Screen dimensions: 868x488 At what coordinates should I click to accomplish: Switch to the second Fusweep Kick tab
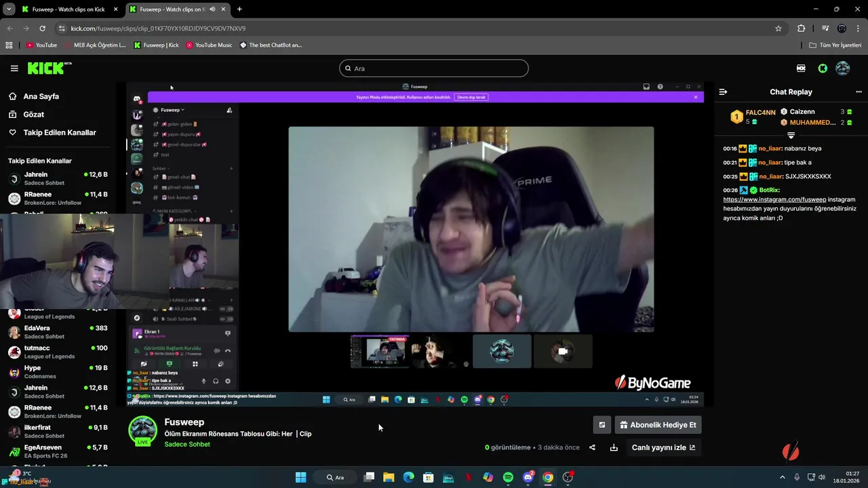tap(178, 9)
